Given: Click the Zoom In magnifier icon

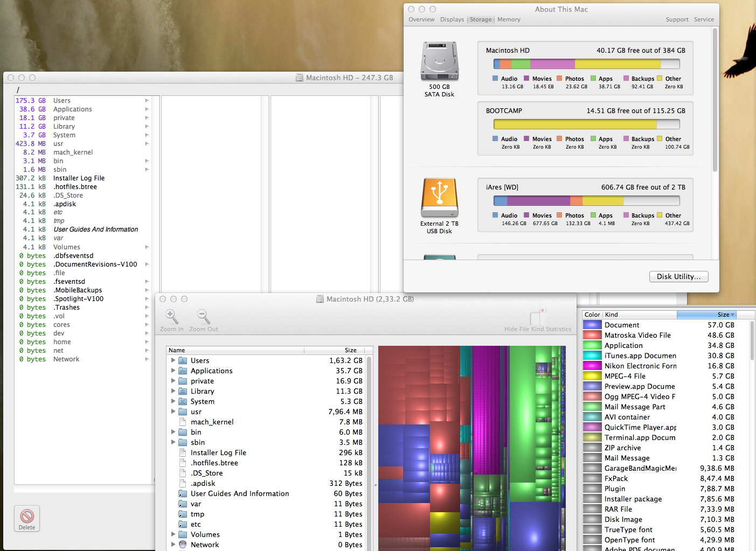Looking at the screenshot, I should click(x=171, y=317).
